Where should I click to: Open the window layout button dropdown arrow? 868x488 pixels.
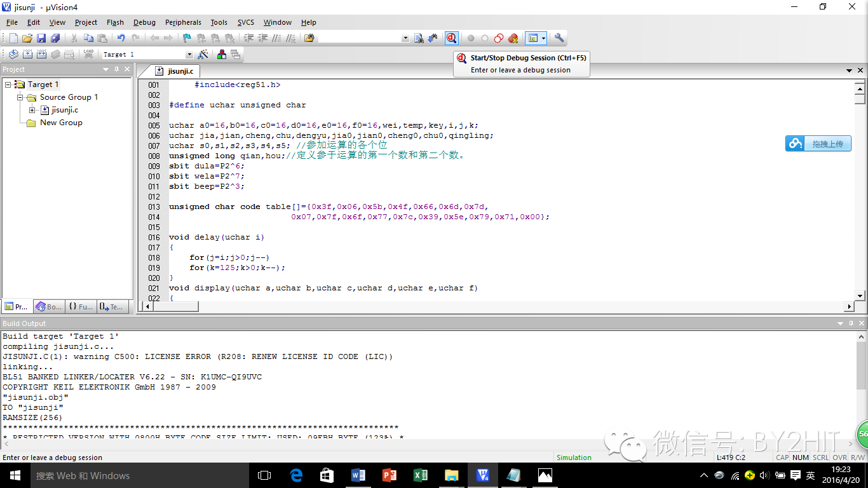point(544,38)
